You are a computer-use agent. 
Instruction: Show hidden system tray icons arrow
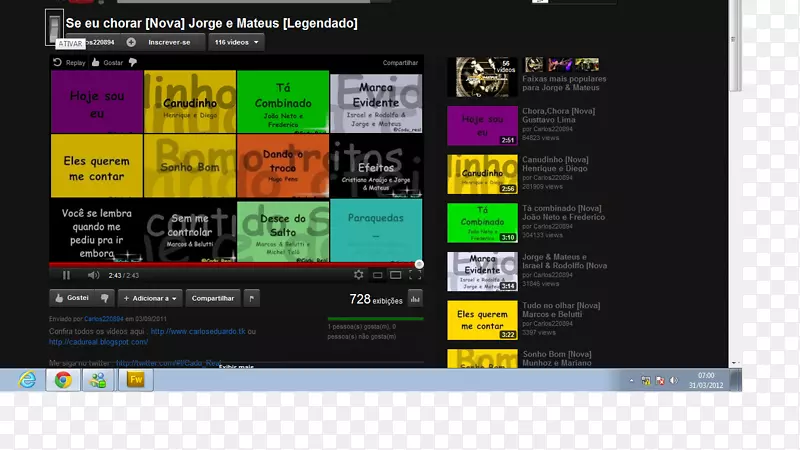coord(632,380)
